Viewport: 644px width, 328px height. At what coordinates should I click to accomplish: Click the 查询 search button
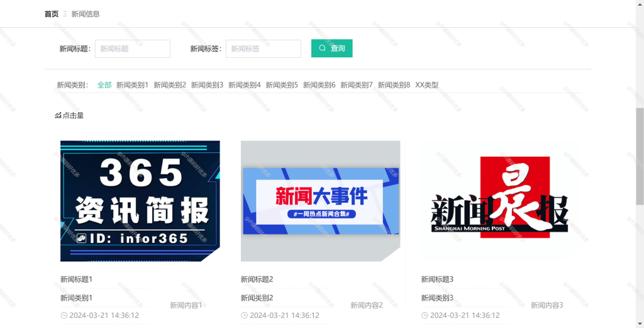coord(332,48)
